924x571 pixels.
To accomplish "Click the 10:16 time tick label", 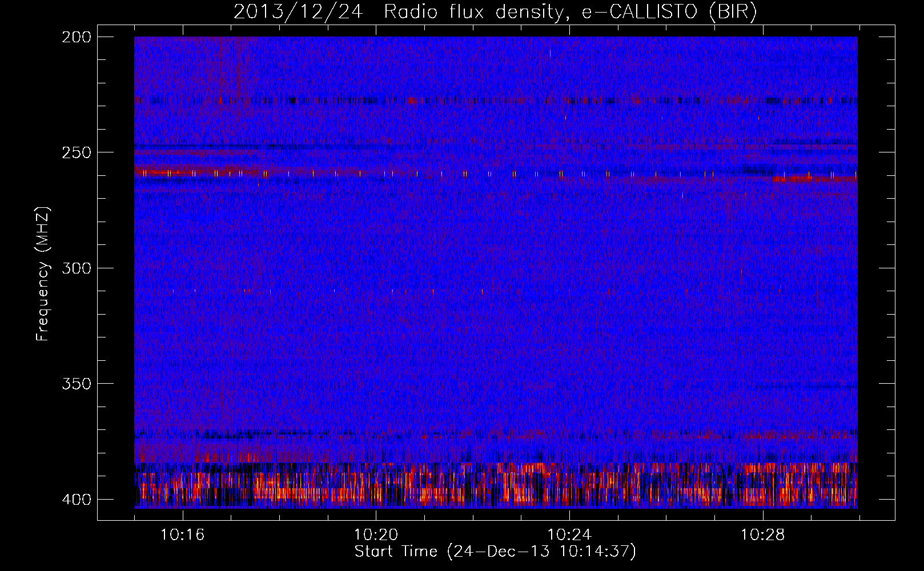I will click(x=183, y=535).
